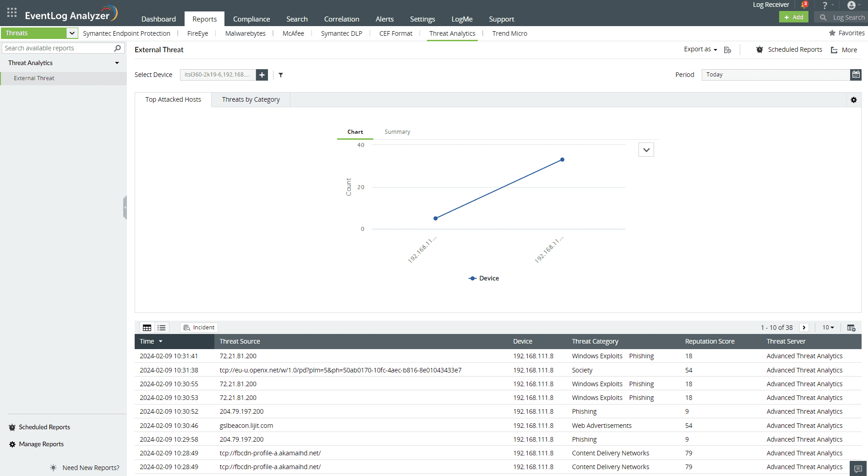This screenshot has width=868, height=476.
Task: Open Trend Micro reports
Action: click(x=510, y=33)
